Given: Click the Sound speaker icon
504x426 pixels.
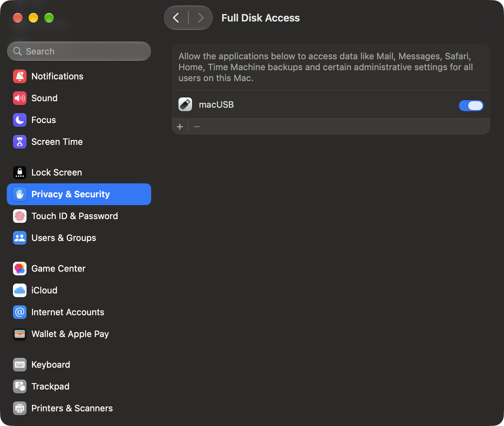Looking at the screenshot, I should click(x=20, y=98).
